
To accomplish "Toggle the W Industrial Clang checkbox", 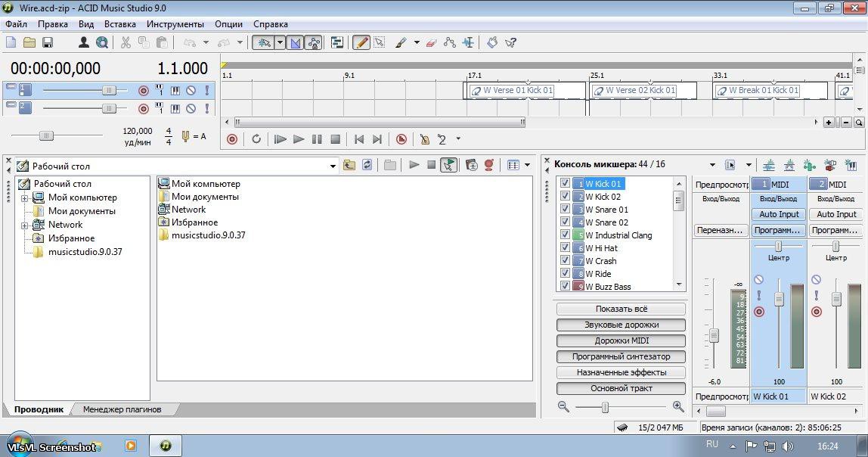I will 565,235.
